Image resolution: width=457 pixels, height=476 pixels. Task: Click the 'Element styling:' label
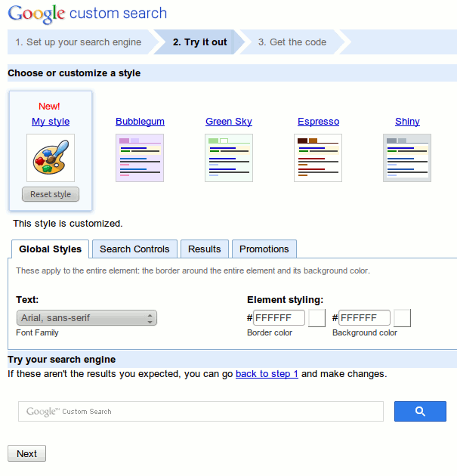tap(286, 300)
